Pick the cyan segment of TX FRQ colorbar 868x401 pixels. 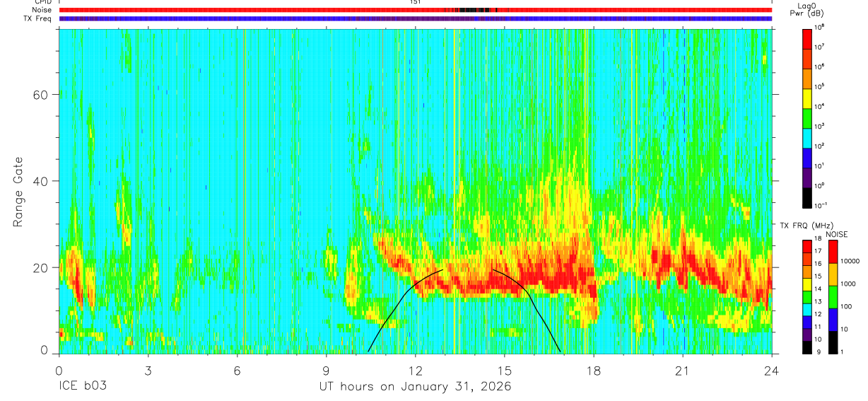click(808, 309)
